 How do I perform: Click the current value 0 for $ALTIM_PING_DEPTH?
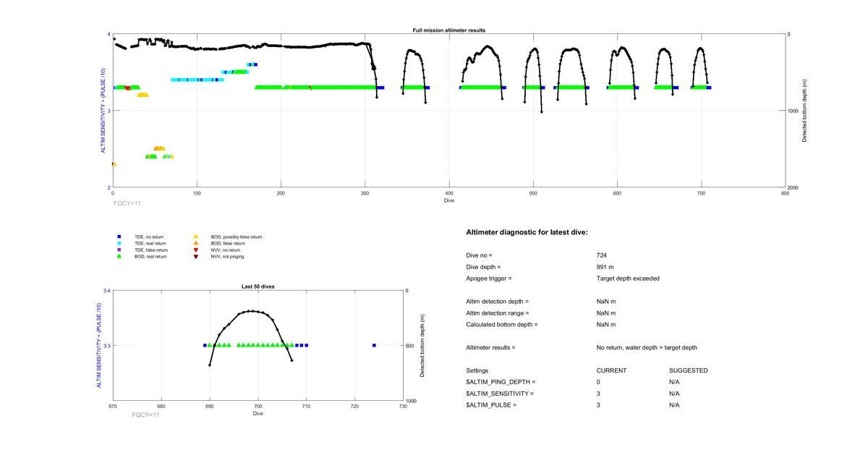[x=599, y=382]
